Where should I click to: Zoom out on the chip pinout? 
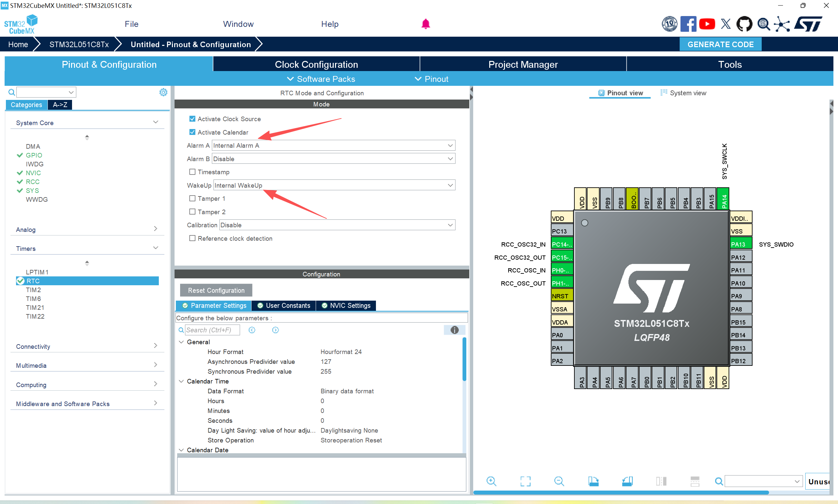click(x=559, y=481)
